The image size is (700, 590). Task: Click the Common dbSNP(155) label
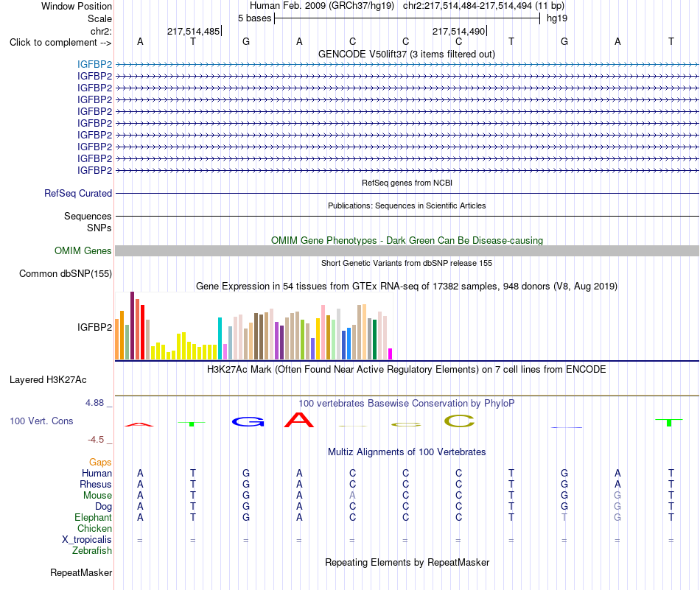coord(65,273)
